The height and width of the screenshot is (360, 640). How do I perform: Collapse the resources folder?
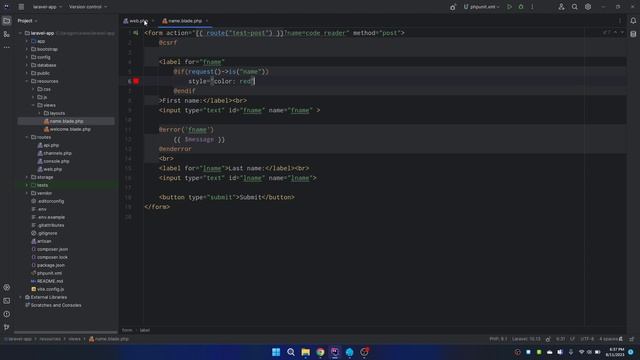pos(27,81)
